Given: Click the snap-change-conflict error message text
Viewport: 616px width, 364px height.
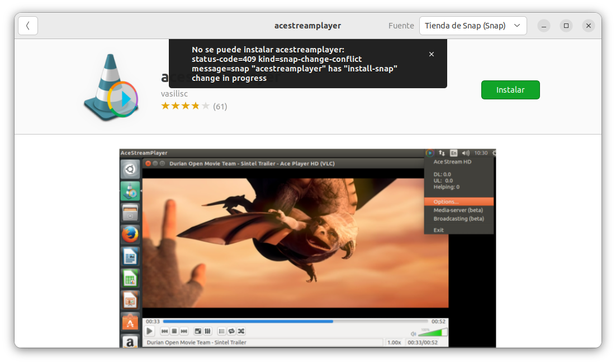Looking at the screenshot, I should (x=295, y=64).
